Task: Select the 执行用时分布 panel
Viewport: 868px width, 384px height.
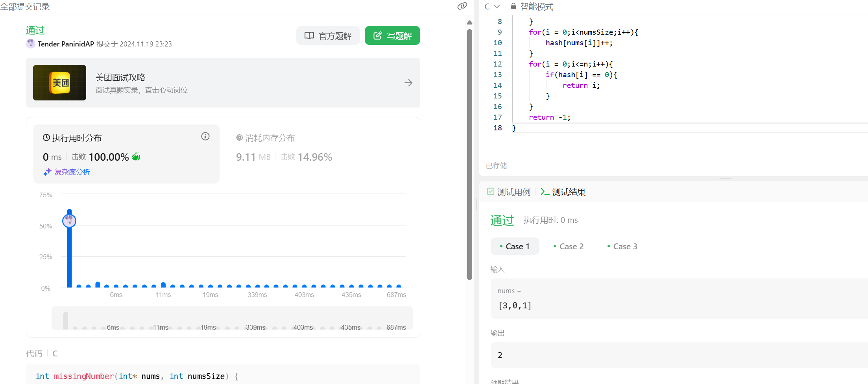Action: [x=126, y=154]
